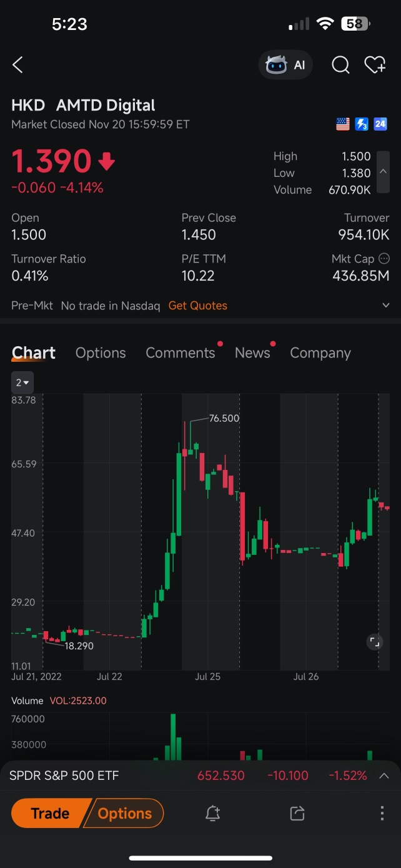The width and height of the screenshot is (401, 868).
Task: Add stock to watchlist heart icon
Action: click(x=375, y=65)
